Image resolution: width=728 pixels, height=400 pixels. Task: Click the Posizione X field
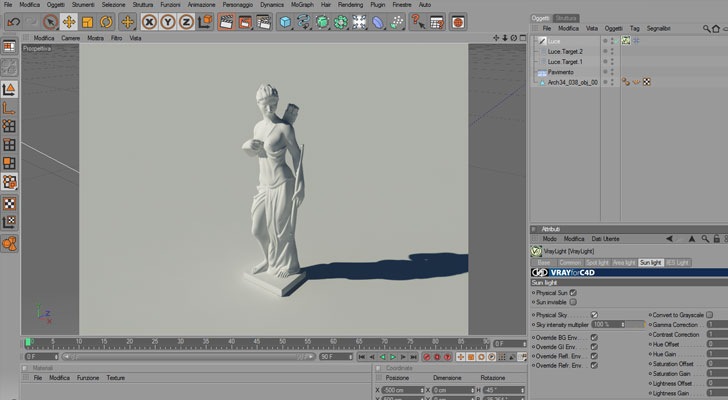403,390
